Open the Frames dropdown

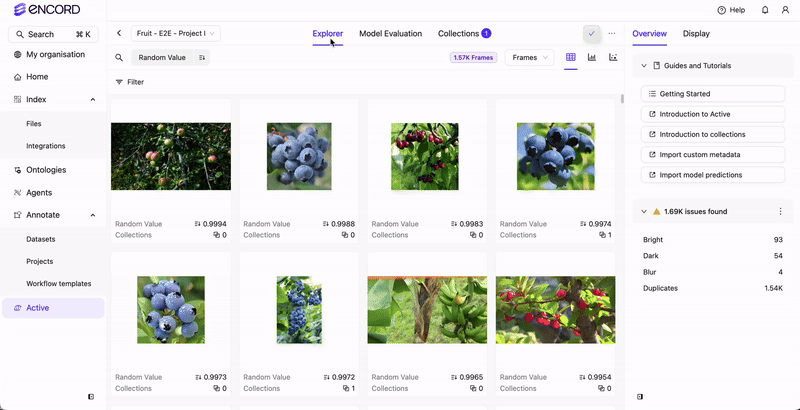tap(529, 58)
